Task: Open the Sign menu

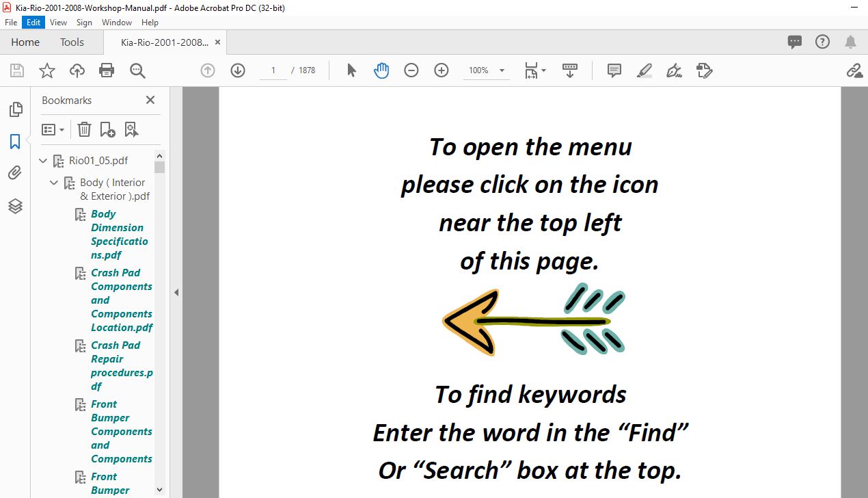Action: pos(84,23)
